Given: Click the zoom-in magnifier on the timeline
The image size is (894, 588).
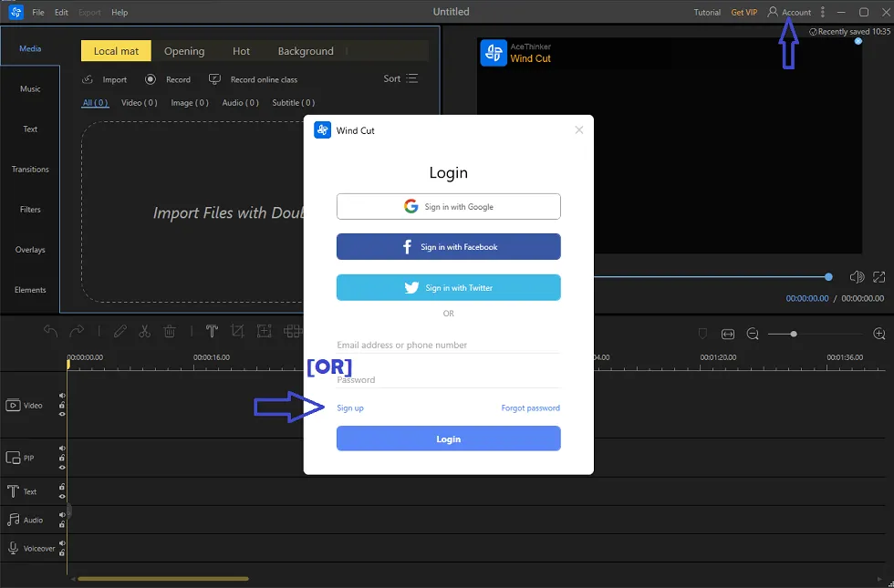Looking at the screenshot, I should [879, 334].
